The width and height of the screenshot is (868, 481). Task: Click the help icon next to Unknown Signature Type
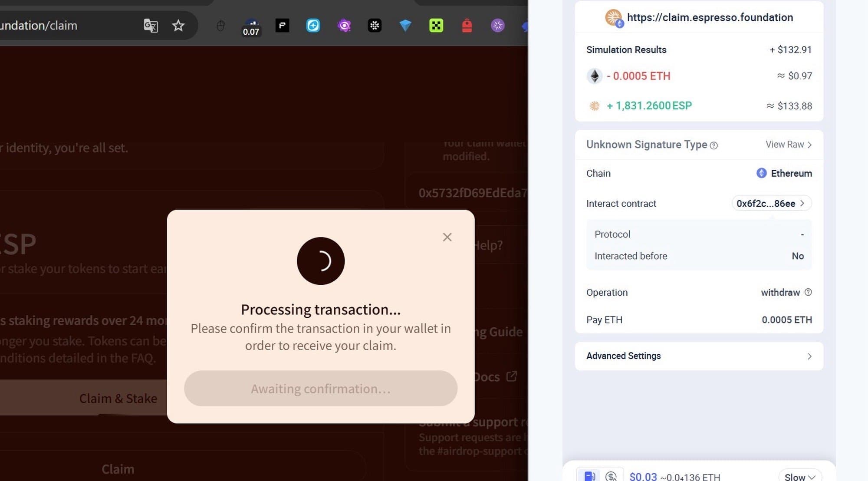713,145
